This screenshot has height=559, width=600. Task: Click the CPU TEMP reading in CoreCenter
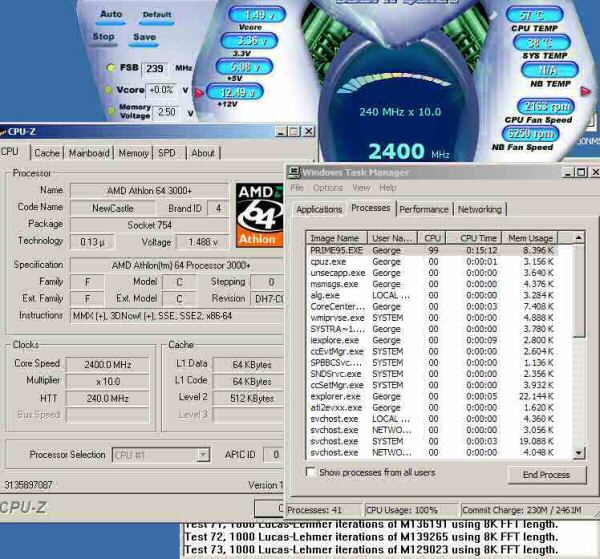[535, 15]
